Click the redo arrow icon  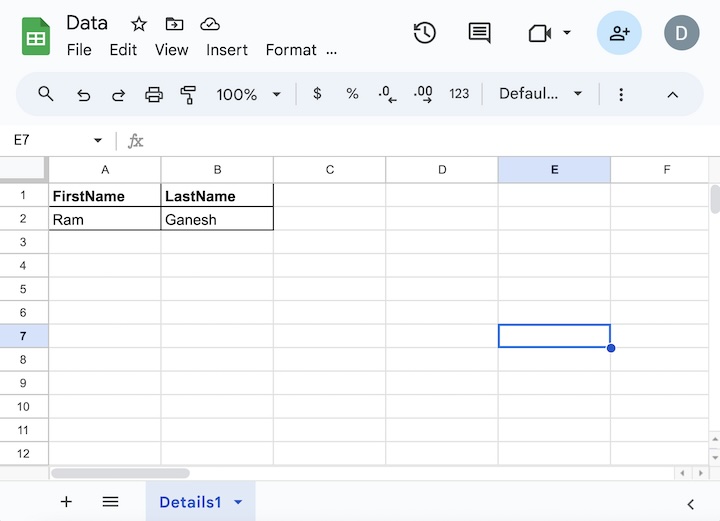pos(118,94)
